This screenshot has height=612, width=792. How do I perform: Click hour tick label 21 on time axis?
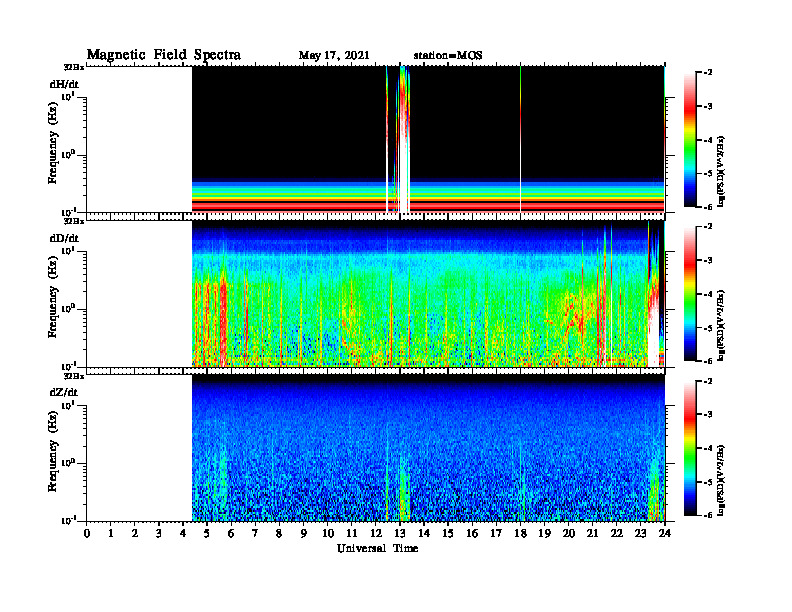tap(592, 534)
